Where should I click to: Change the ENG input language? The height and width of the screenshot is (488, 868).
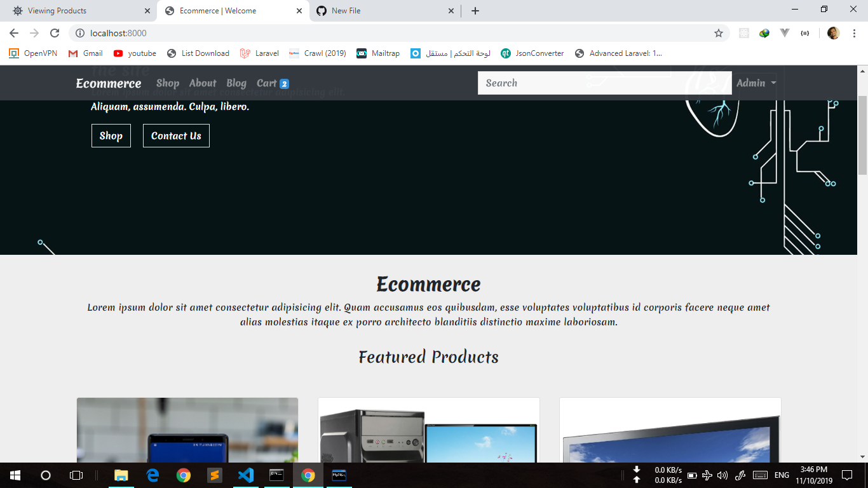pos(782,475)
